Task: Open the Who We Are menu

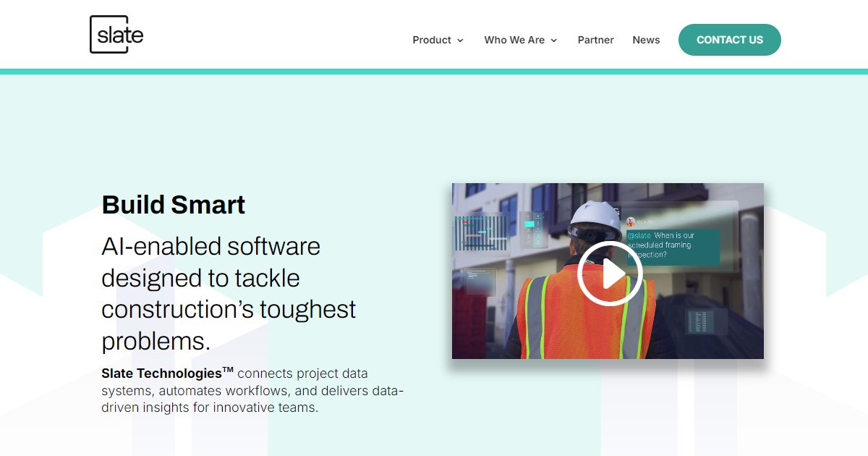Action: pos(514,40)
